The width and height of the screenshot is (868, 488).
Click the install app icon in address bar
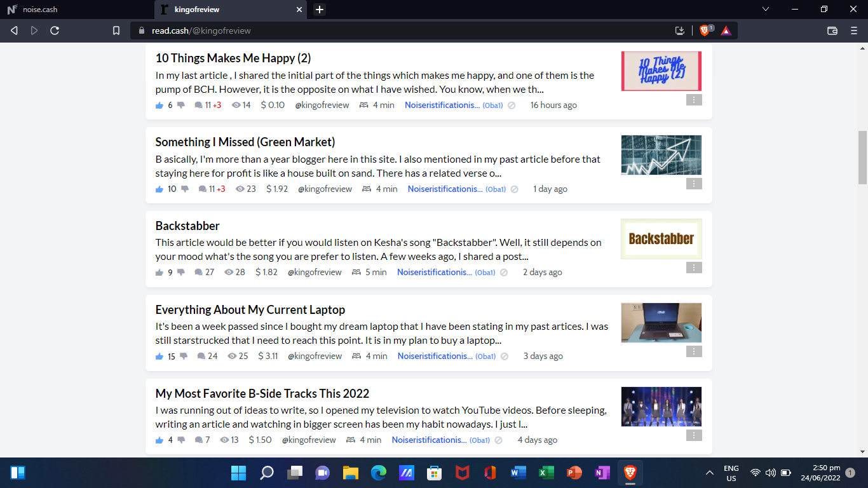680,30
